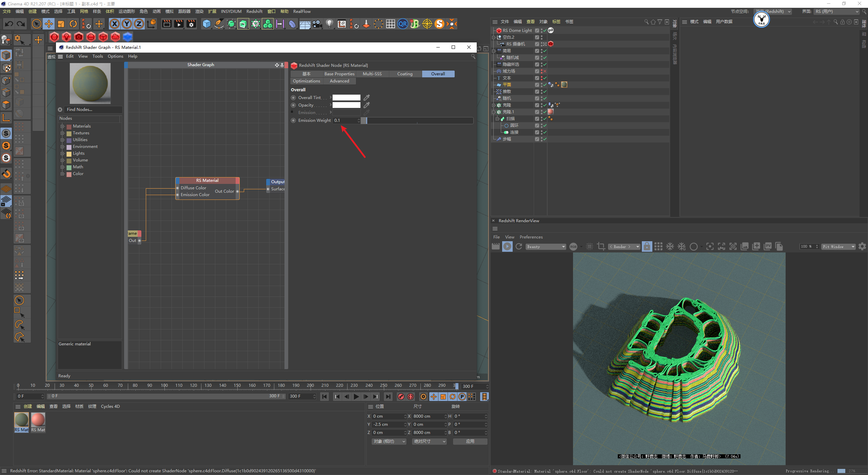
Task: Click the 应用 apply button
Action: 470,441
